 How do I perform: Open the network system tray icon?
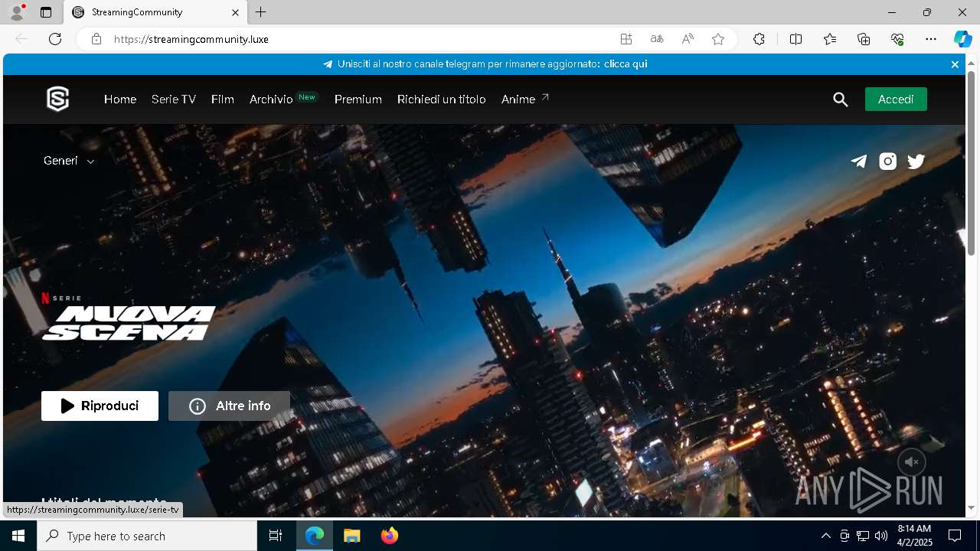pos(863,536)
